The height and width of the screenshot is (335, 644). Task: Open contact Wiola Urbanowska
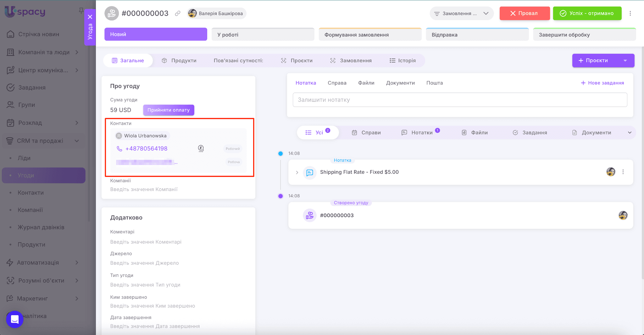point(142,136)
